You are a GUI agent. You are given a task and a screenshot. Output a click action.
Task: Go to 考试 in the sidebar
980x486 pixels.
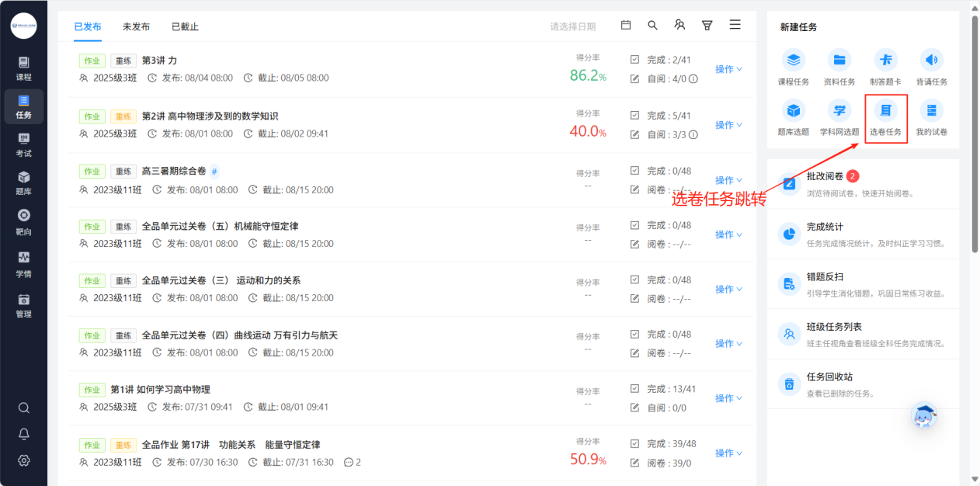coord(23,144)
